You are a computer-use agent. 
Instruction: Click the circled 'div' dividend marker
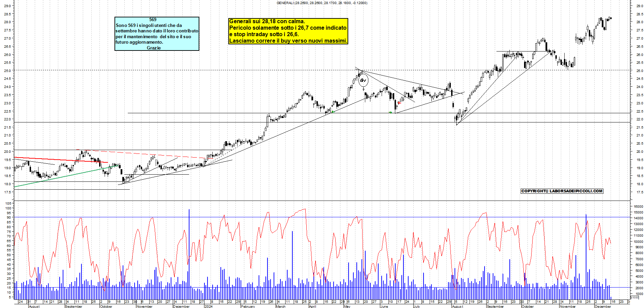tap(363, 80)
